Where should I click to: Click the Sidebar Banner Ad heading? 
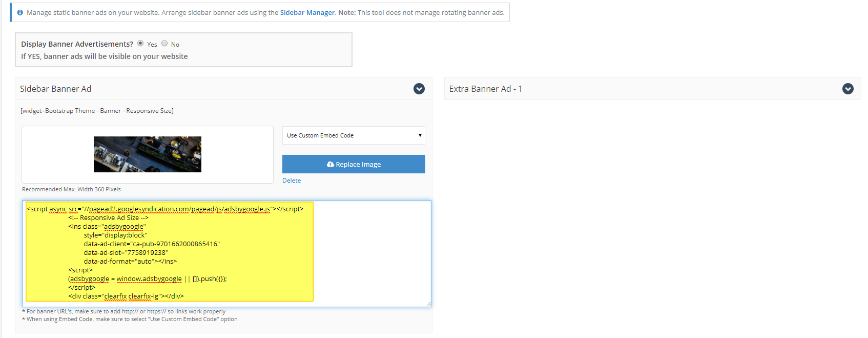pos(56,89)
